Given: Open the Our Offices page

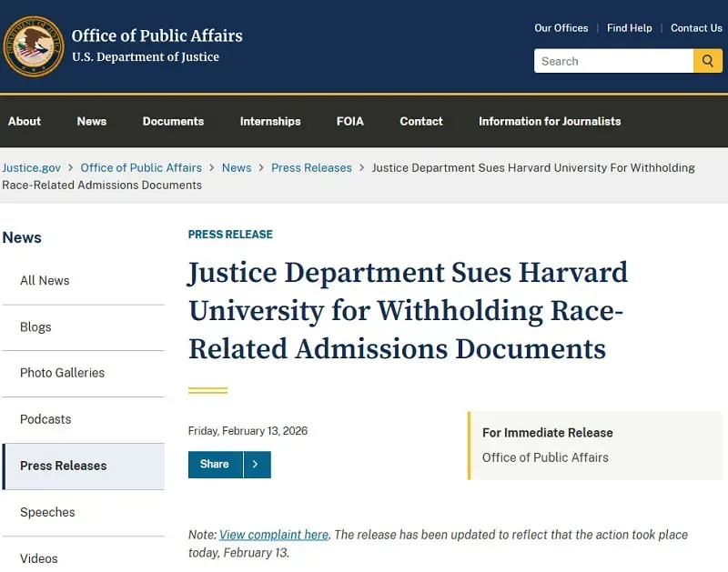Looking at the screenshot, I should [x=561, y=28].
